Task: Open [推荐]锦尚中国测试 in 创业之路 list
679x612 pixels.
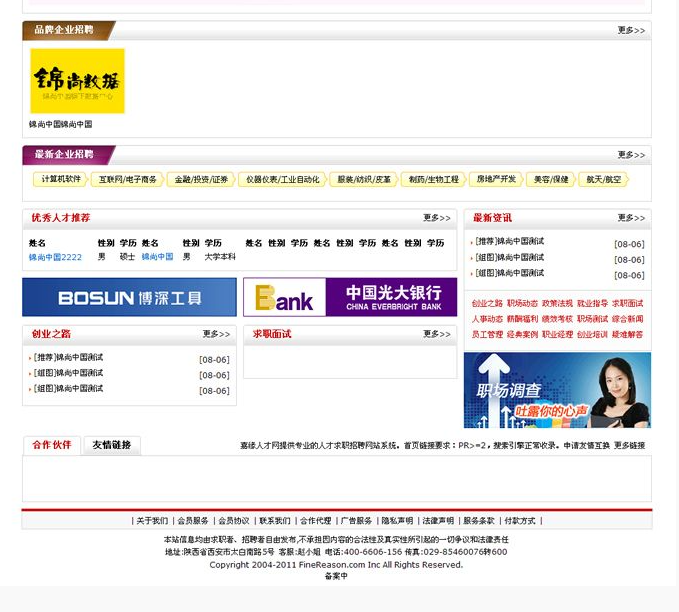Action: (68, 357)
